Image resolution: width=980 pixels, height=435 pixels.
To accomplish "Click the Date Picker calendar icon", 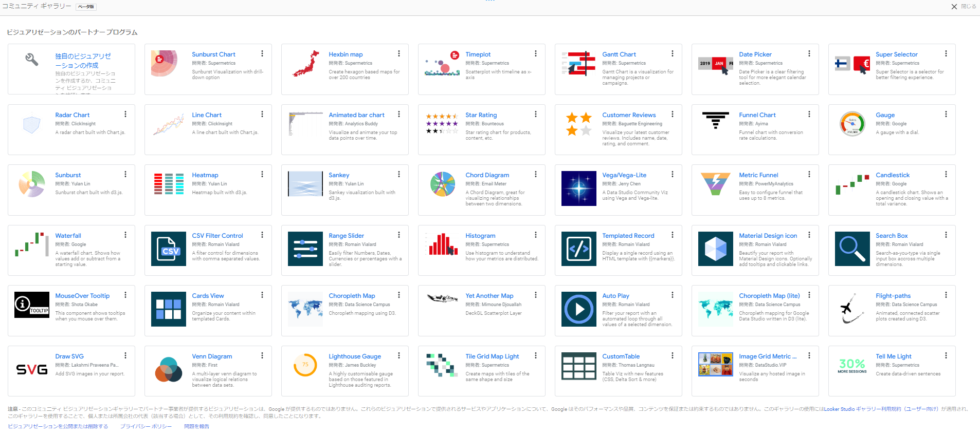I will [716, 65].
